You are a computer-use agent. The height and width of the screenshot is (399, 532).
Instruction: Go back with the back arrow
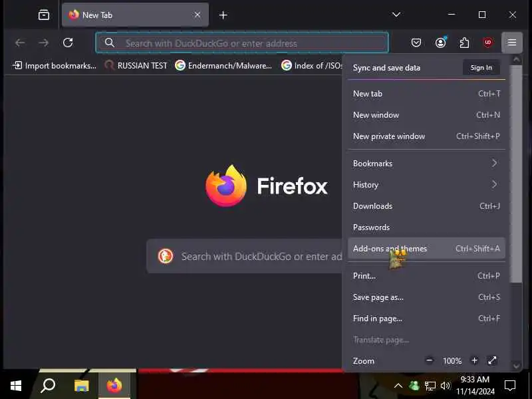(20, 43)
